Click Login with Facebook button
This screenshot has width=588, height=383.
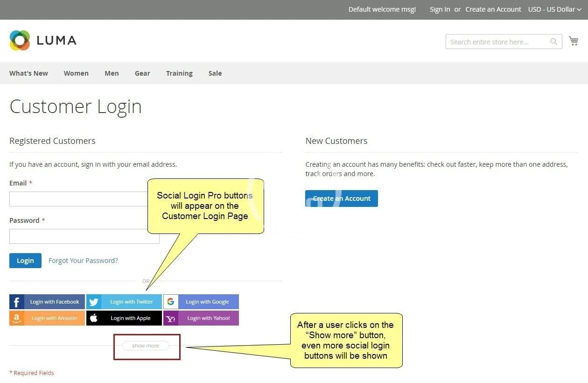click(x=47, y=302)
